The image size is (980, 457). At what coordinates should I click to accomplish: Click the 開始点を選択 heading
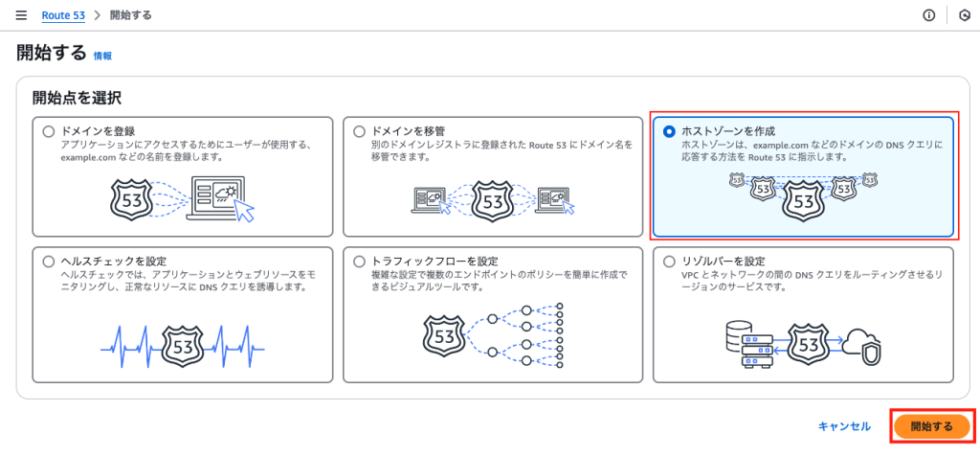pyautogui.click(x=77, y=98)
